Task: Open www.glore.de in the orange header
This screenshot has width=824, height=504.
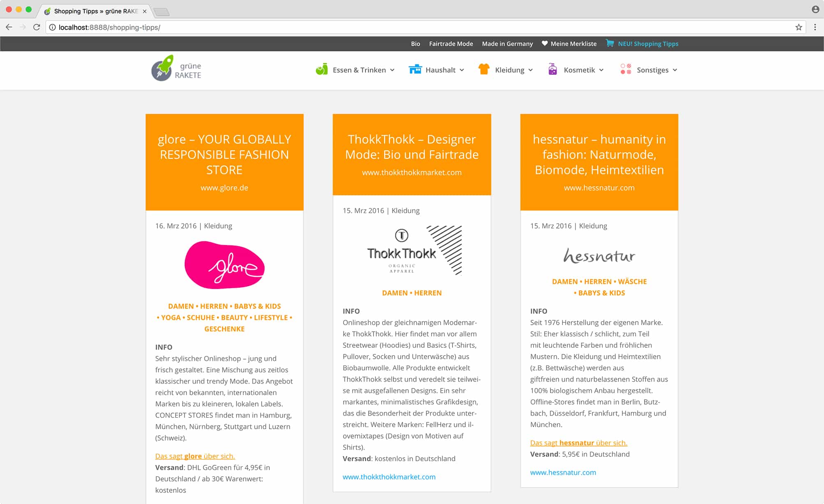Action: (x=225, y=188)
